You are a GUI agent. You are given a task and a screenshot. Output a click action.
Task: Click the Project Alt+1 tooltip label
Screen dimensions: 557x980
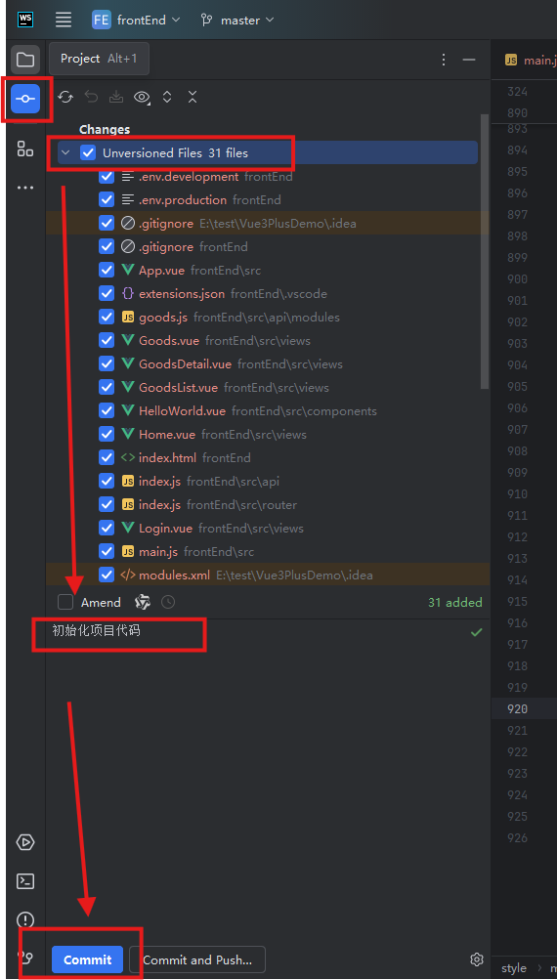(99, 59)
